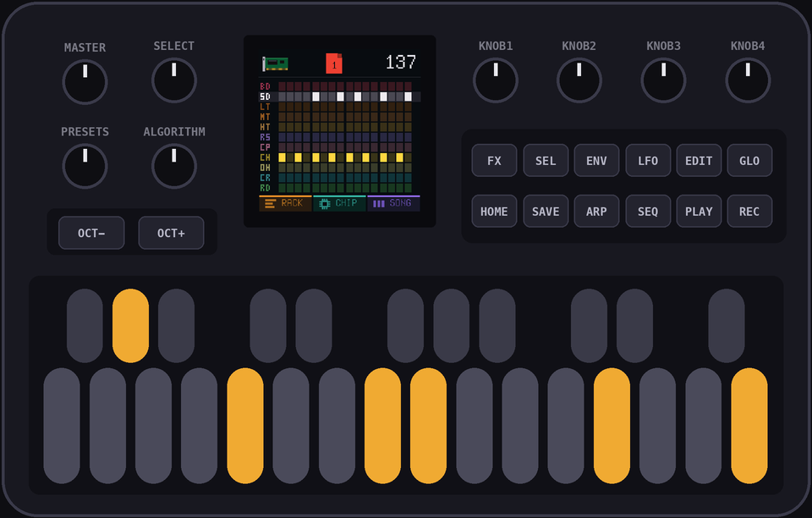This screenshot has height=518, width=812.
Task: Switch to the RACK tab
Action: [285, 203]
